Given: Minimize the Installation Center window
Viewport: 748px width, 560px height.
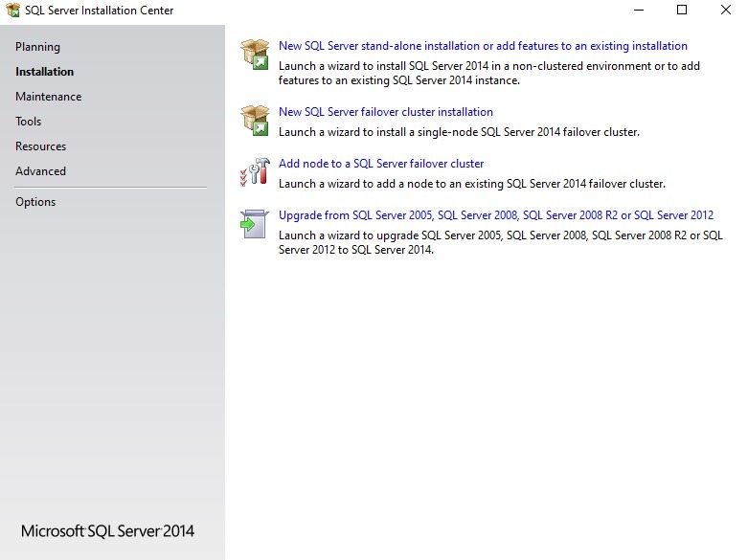Looking at the screenshot, I should tap(639, 11).
